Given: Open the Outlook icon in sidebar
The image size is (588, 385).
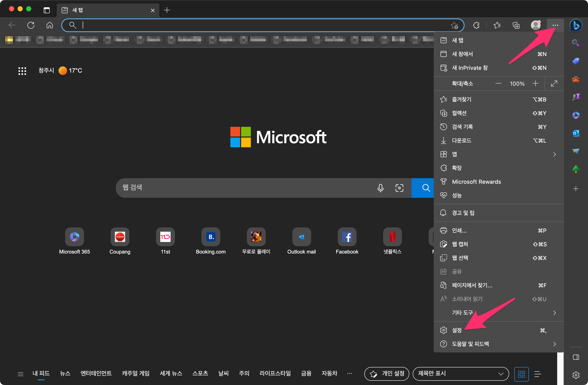Looking at the screenshot, I should (576, 133).
